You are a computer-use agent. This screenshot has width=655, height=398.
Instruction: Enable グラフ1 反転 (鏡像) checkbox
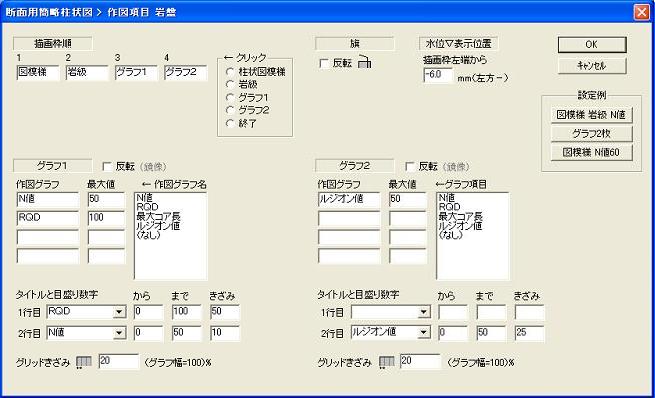point(107,167)
